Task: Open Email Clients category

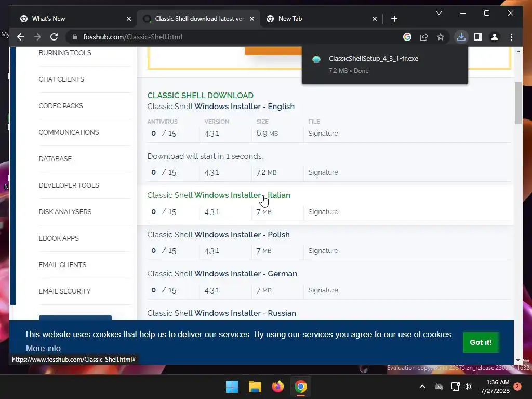Action: pyautogui.click(x=62, y=264)
